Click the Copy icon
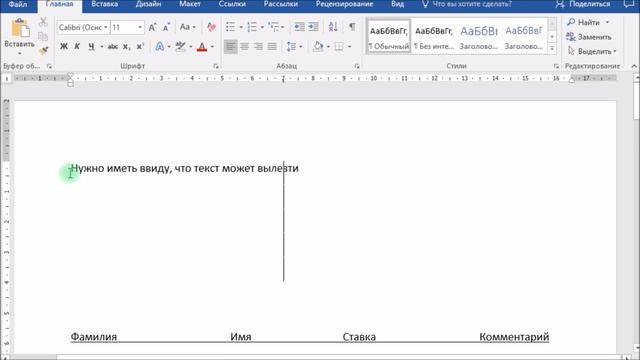The image size is (640, 360). pos(43,36)
